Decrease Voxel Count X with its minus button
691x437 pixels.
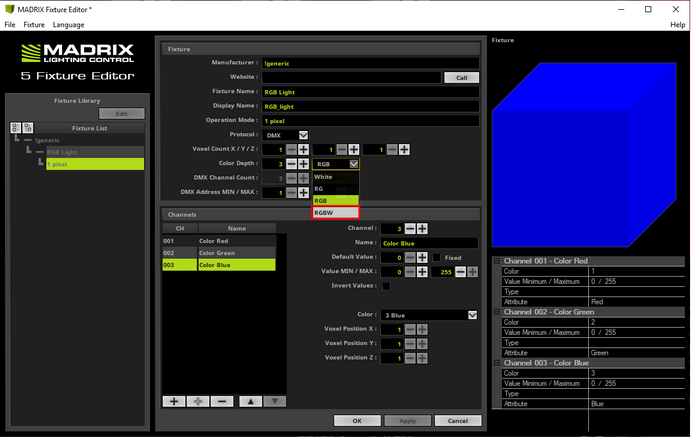click(x=291, y=149)
